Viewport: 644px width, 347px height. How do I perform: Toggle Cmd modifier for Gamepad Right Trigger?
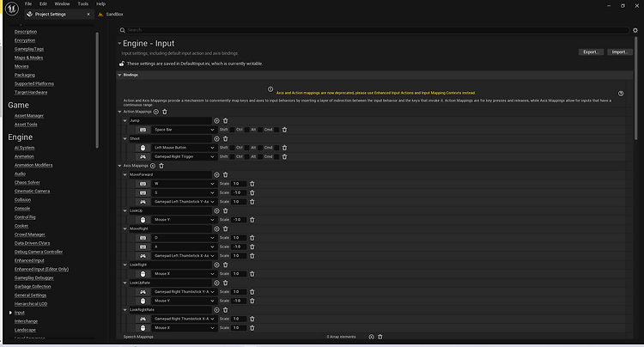pyautogui.click(x=276, y=157)
